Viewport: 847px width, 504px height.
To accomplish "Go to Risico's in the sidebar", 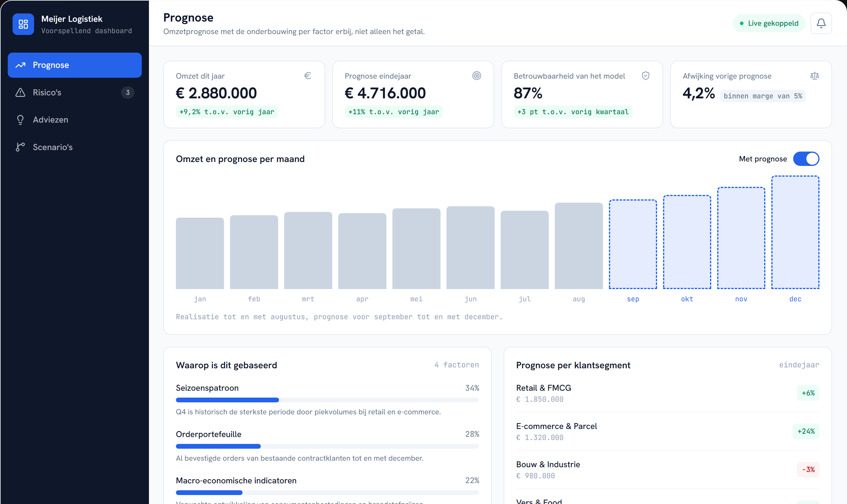I will click(75, 92).
